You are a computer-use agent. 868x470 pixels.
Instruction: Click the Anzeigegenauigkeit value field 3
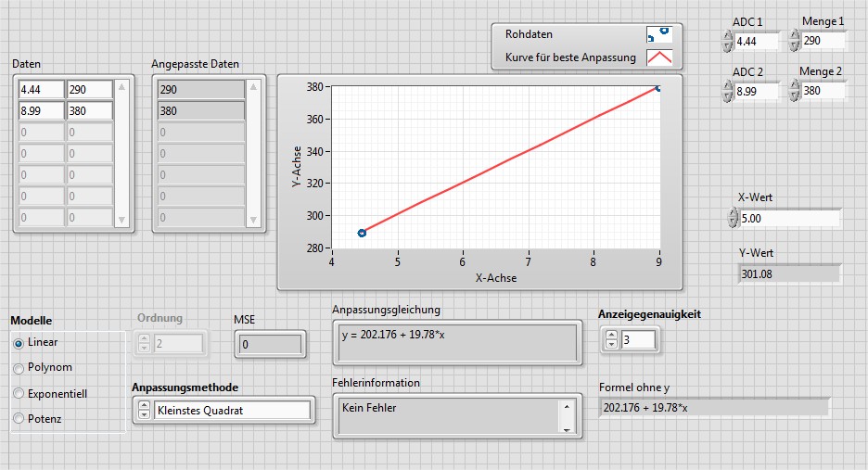pos(638,339)
